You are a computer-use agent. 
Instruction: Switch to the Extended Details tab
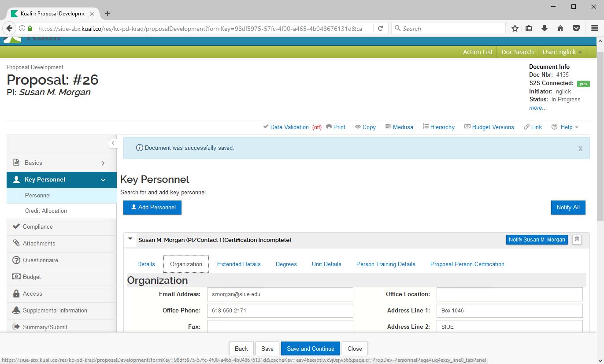(x=239, y=264)
